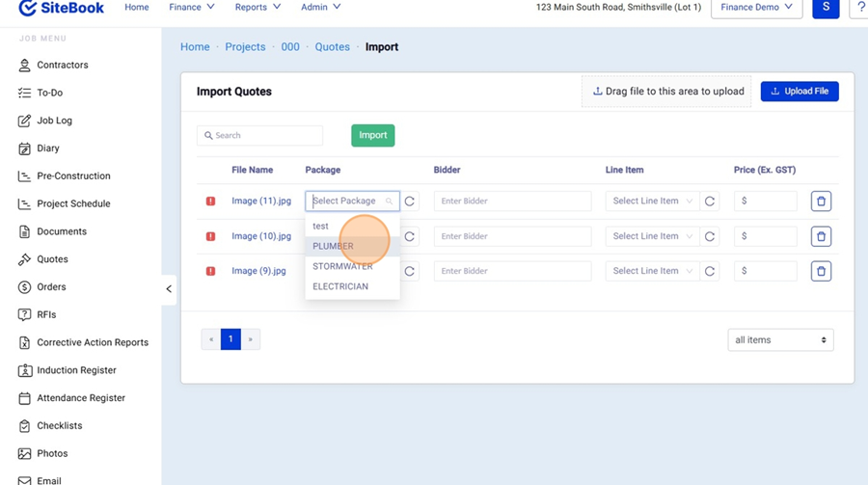Click the Enter Bidder field for Image (10).jpg
The height and width of the screenshot is (485, 868).
coord(512,236)
